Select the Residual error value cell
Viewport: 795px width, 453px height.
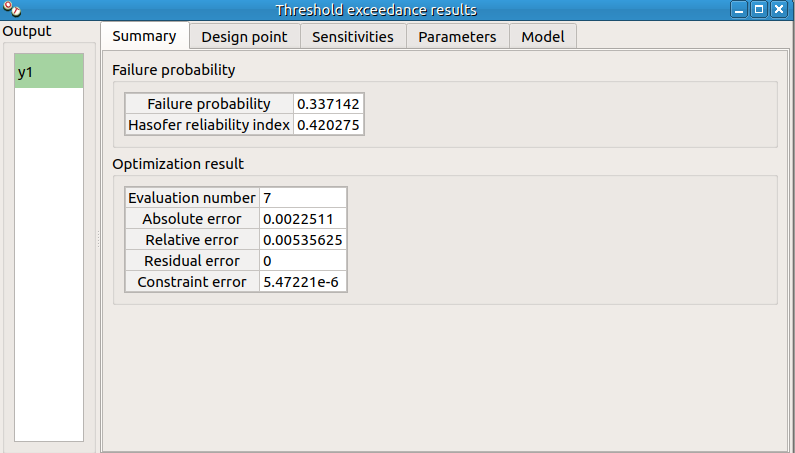[302, 261]
